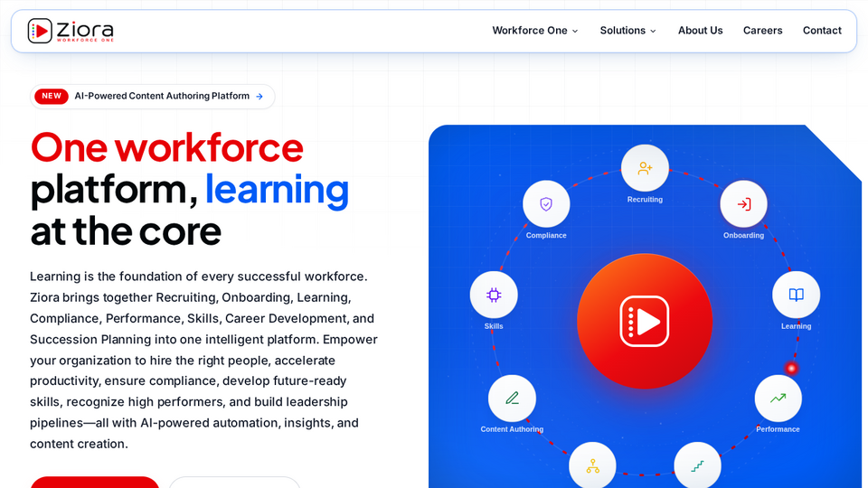Click the Skills label text
Image resolution: width=868 pixels, height=488 pixels.
pos(494,326)
